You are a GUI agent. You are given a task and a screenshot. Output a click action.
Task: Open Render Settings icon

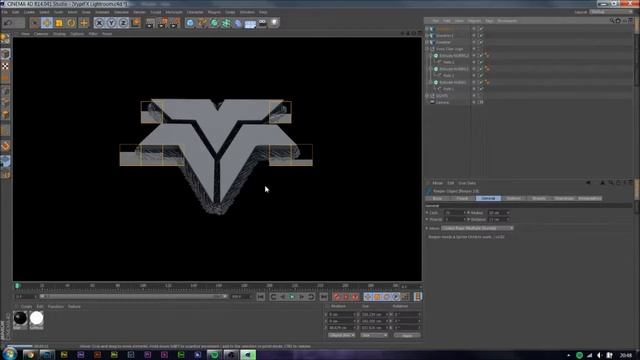coord(175,23)
